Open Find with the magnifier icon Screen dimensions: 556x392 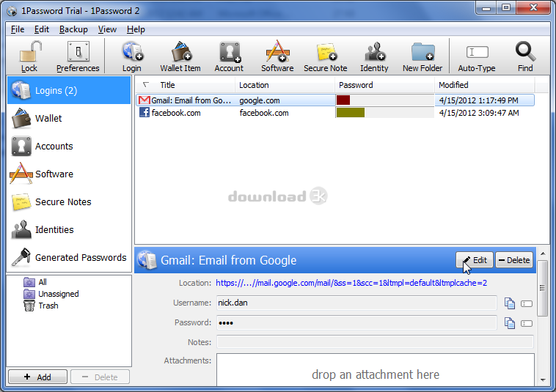click(x=525, y=56)
